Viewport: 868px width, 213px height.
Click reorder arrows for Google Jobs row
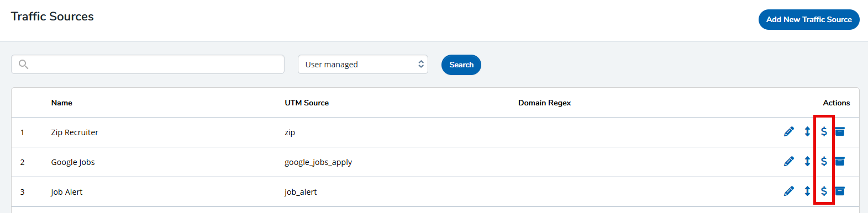(807, 161)
